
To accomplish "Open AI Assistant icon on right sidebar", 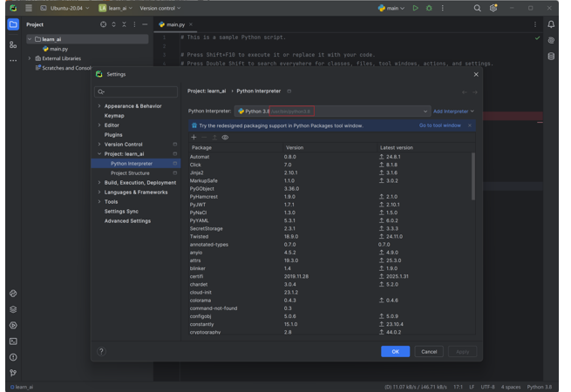I will click(551, 40).
